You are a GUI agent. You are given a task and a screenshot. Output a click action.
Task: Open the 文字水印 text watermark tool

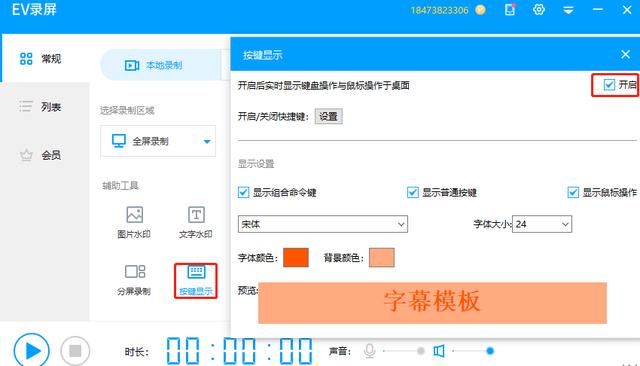point(196,222)
